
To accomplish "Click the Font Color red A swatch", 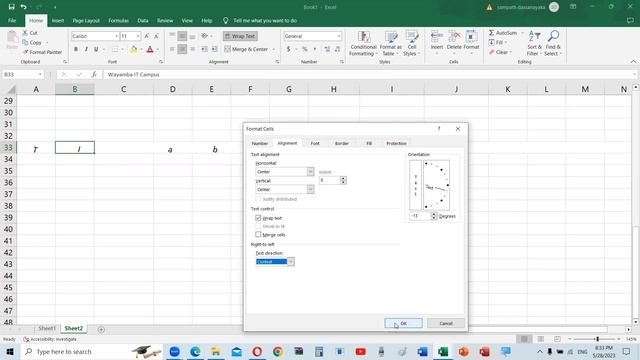I will click(150, 49).
